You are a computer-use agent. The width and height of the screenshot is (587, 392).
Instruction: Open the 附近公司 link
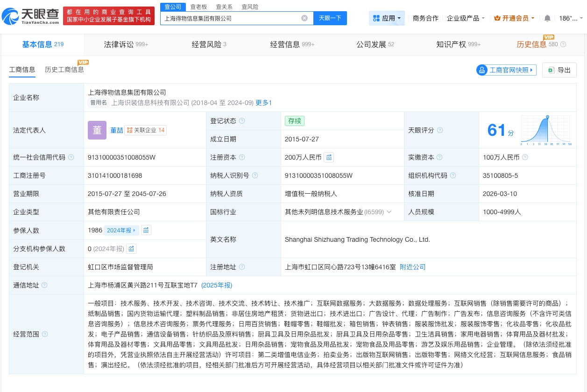click(x=413, y=267)
